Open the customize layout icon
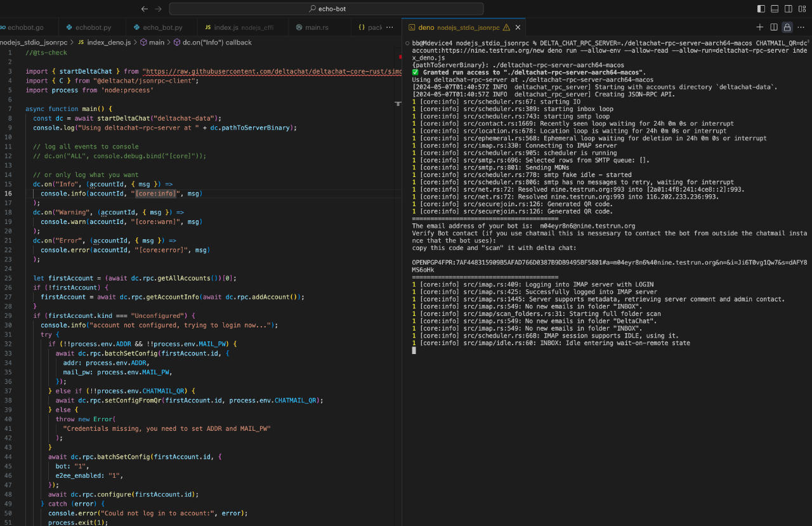The height and width of the screenshot is (526, 812). 802,9
